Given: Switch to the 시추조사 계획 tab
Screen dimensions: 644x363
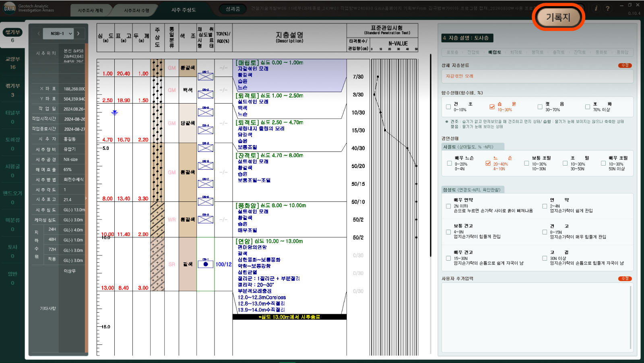Looking at the screenshot, I should click(90, 10).
